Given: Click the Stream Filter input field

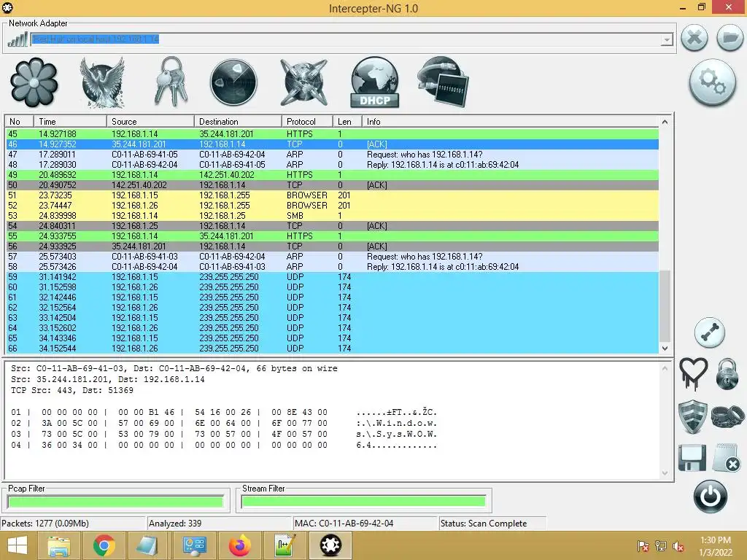Looking at the screenshot, I should (x=363, y=502).
